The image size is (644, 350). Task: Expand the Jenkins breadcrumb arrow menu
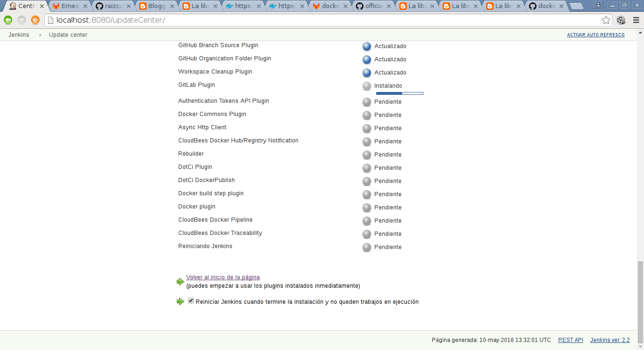(x=40, y=35)
